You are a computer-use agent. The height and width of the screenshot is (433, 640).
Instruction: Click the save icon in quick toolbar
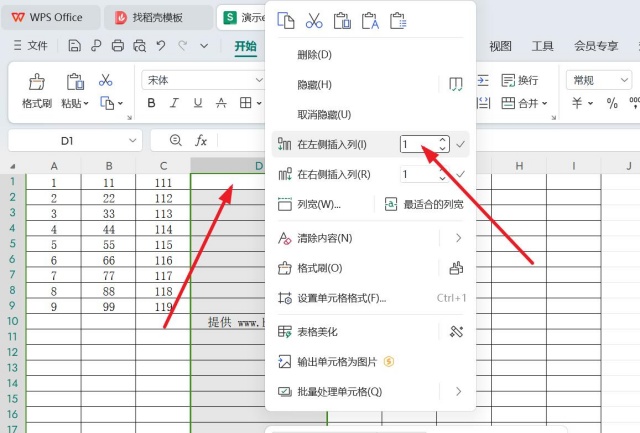pos(74,45)
